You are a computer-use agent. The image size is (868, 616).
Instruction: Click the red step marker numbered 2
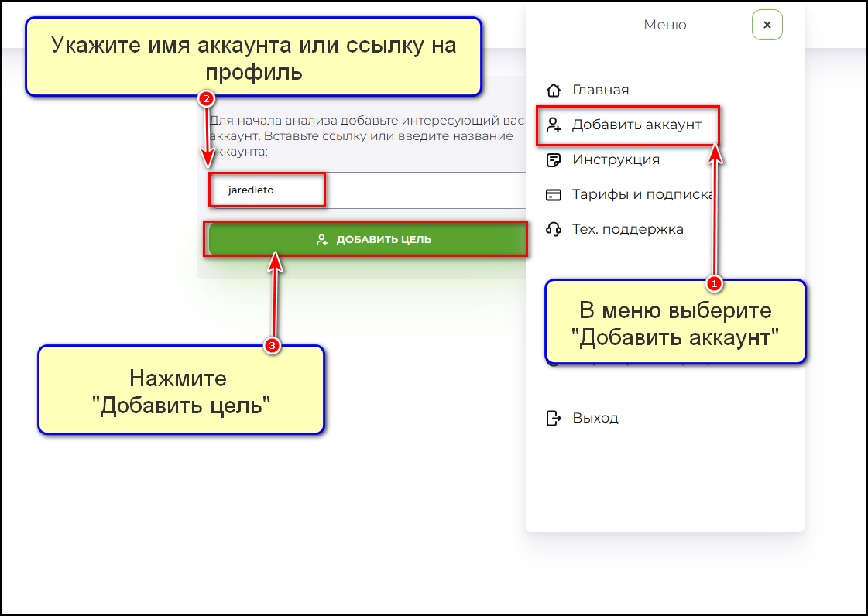click(206, 99)
